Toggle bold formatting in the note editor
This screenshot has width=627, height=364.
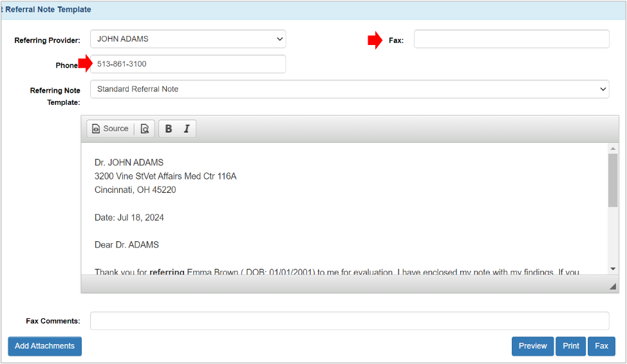click(169, 129)
